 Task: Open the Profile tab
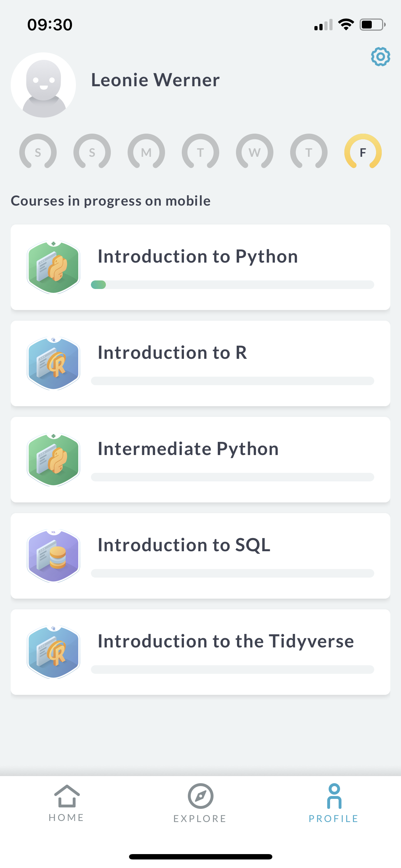(334, 803)
